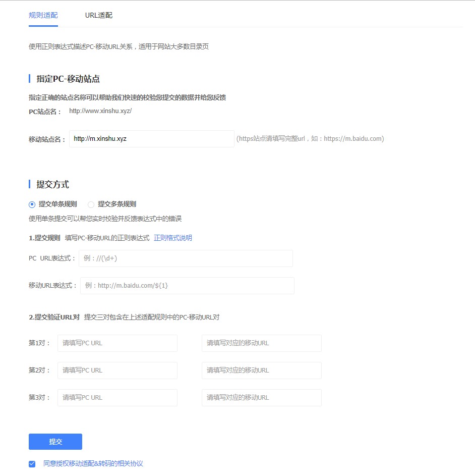
Task: Click the 移动站点名 input with http://m.xinshu.xyz
Action: tap(152, 139)
